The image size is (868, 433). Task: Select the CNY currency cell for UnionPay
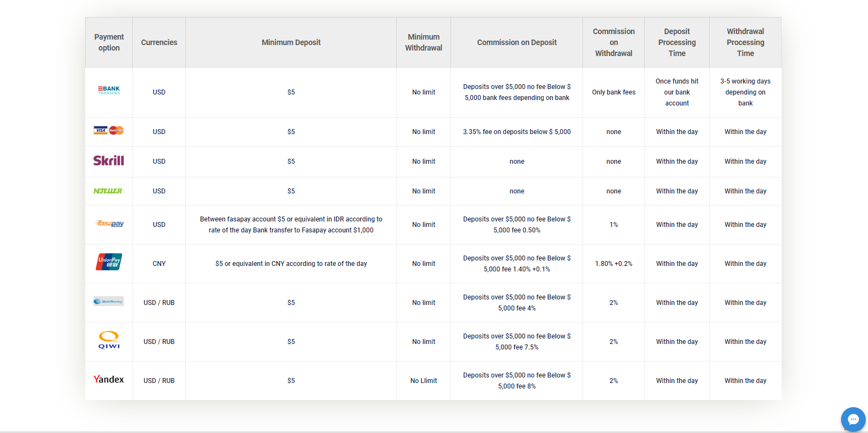coord(159,263)
